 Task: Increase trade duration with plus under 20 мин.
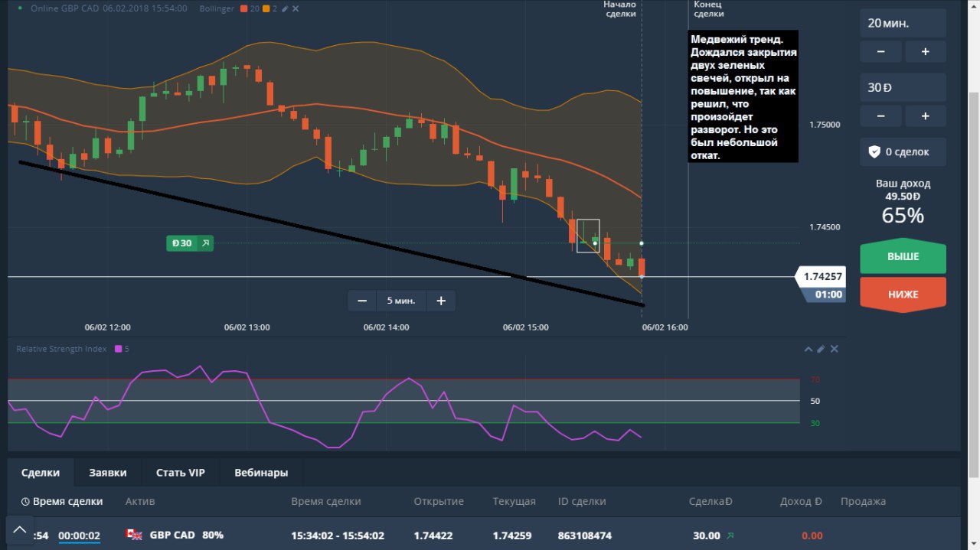tap(926, 51)
